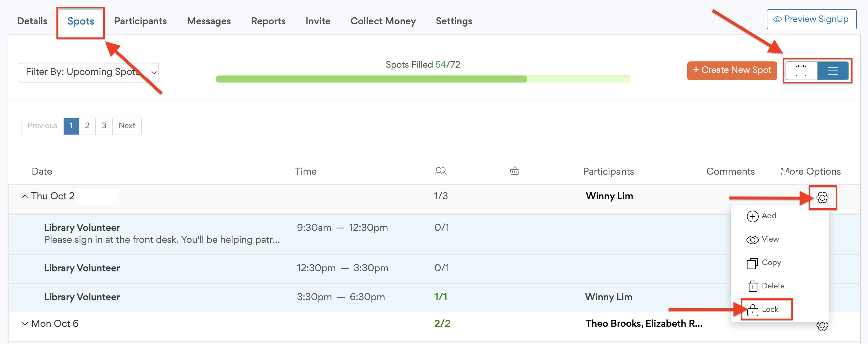Image resolution: width=868 pixels, height=344 pixels.
Task: Click the 2/2 count for Mon Oct 6
Action: tap(442, 324)
